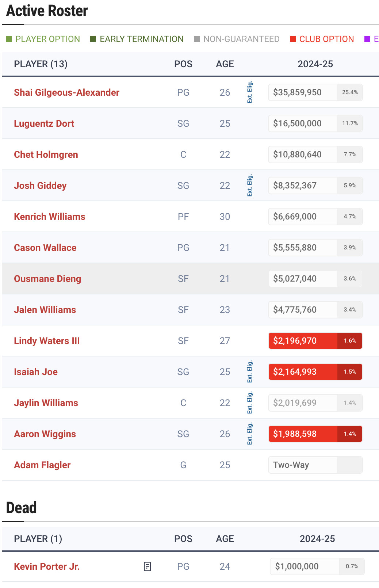Click the green Player Option legend square

click(x=9, y=39)
